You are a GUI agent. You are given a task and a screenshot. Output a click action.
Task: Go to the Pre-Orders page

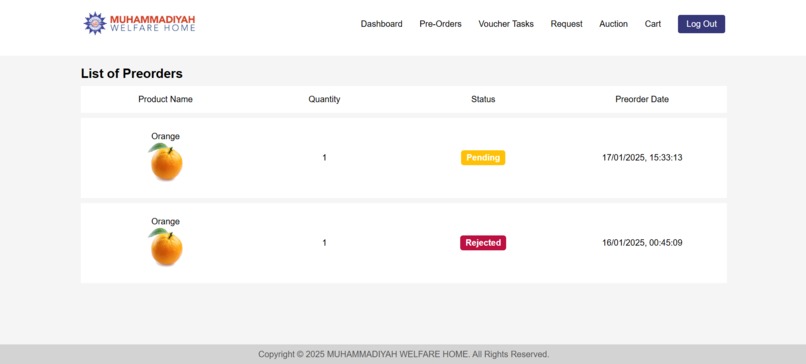pyautogui.click(x=441, y=24)
